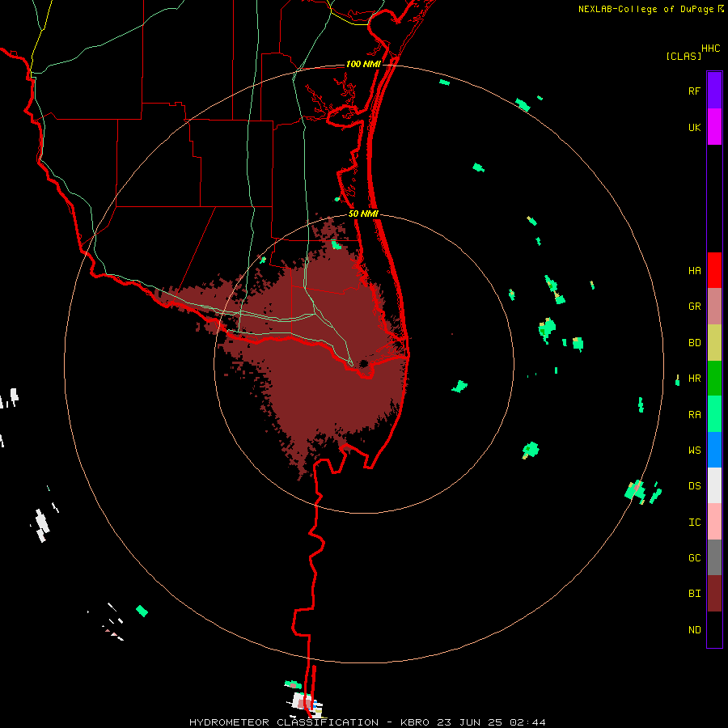Click the "RF" legend label
This screenshot has width=728, height=728.
(x=694, y=91)
